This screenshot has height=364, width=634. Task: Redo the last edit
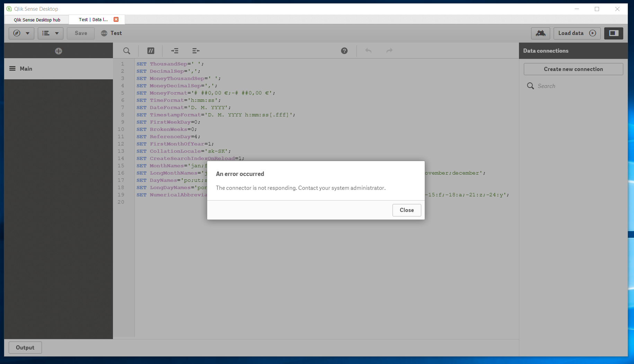(389, 51)
